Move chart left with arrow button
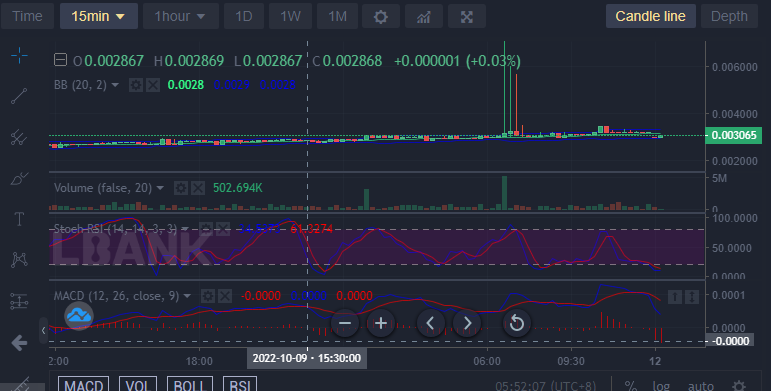 [430, 323]
